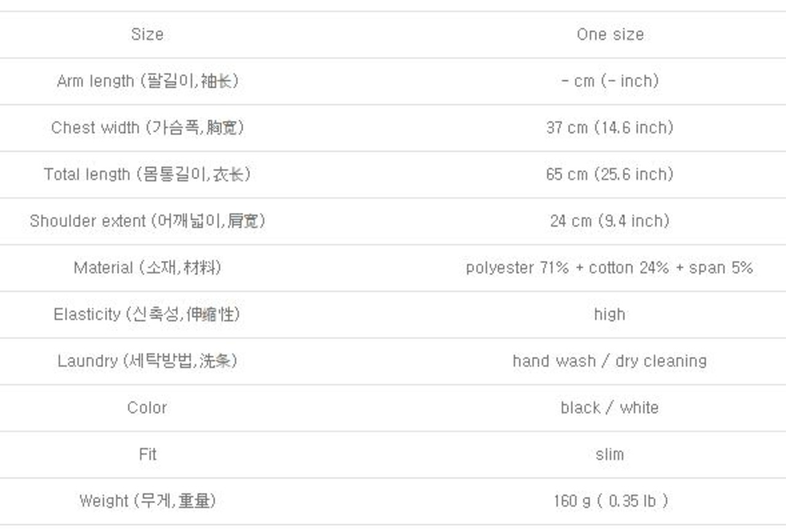This screenshot has width=786, height=532.
Task: Click the "160 g (0.35 lb)" weight value
Action: (610, 501)
